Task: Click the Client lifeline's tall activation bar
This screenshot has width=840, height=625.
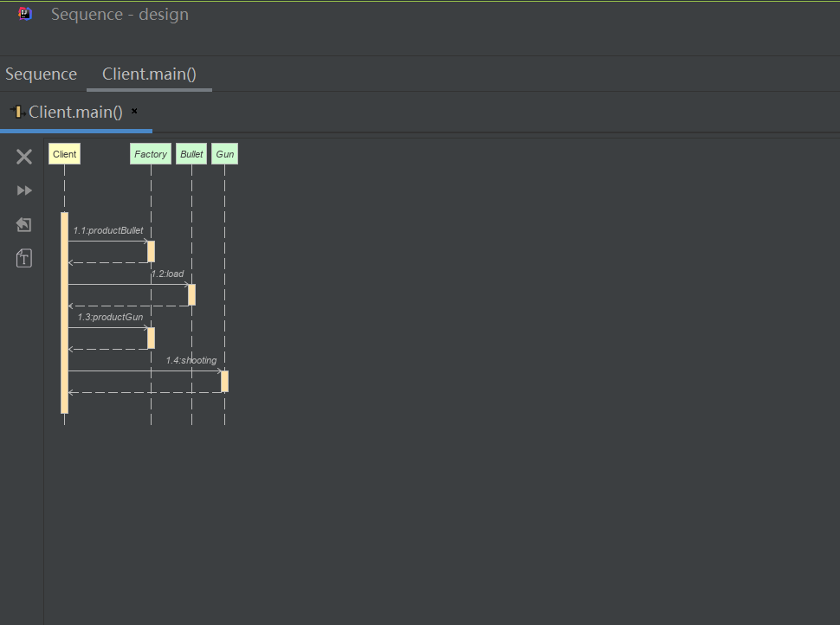Action: tap(64, 312)
